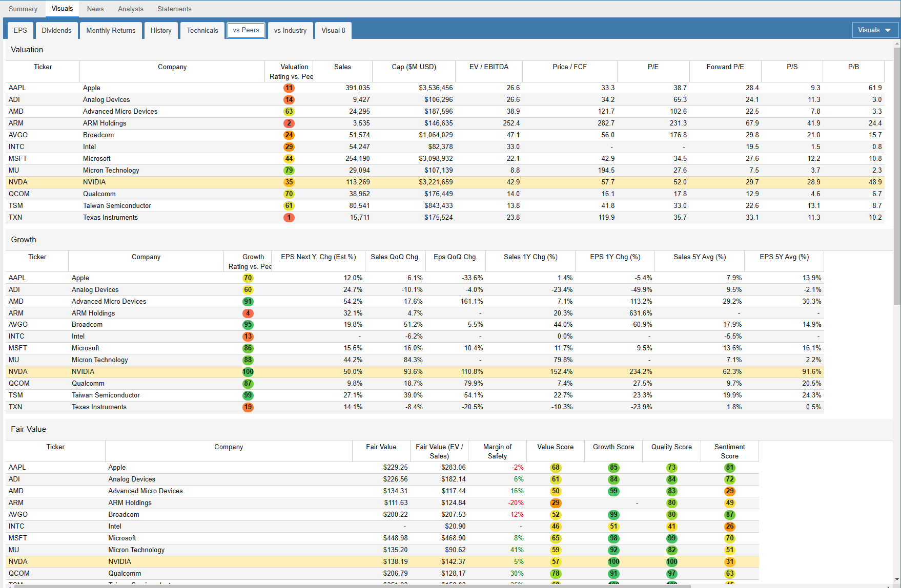This screenshot has width=901, height=588.
Task: Click Apple's valuation rating badge 11
Action: pos(289,88)
